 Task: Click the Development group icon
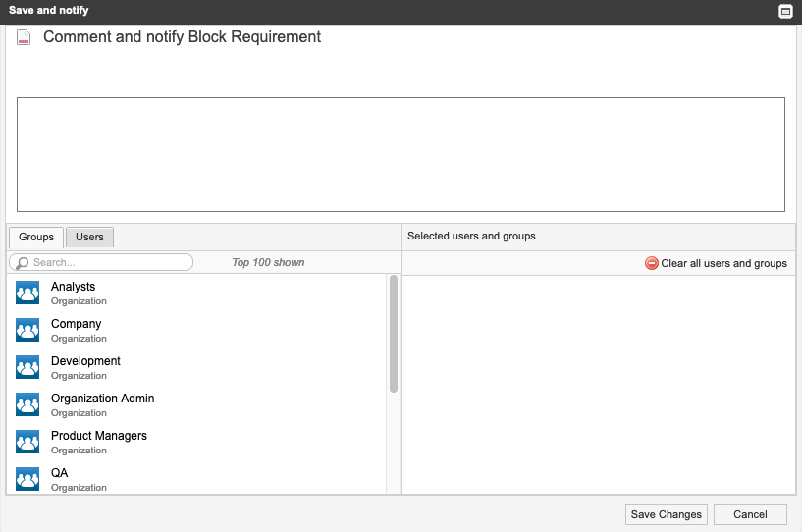[x=27, y=367]
